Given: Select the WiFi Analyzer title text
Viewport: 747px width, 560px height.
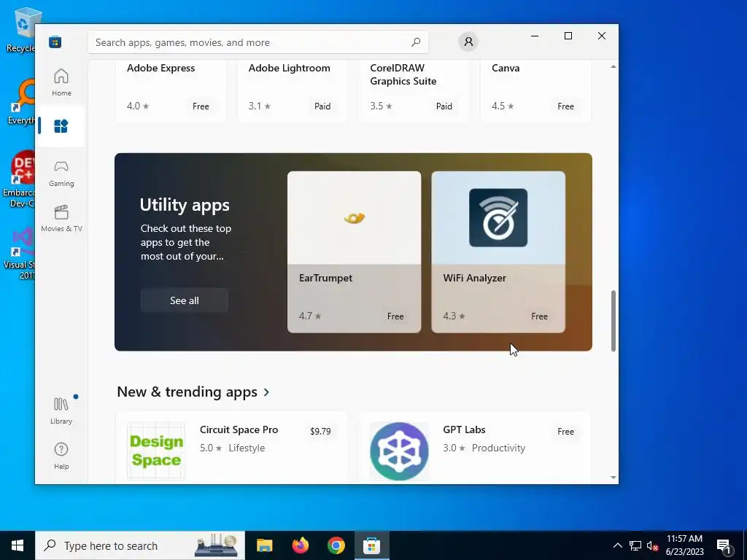Looking at the screenshot, I should point(474,278).
